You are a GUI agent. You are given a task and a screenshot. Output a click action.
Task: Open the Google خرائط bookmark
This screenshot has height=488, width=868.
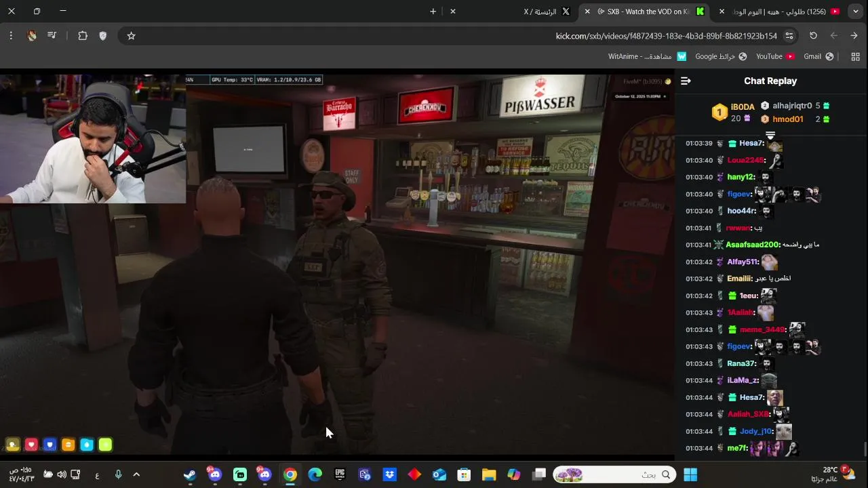click(721, 57)
